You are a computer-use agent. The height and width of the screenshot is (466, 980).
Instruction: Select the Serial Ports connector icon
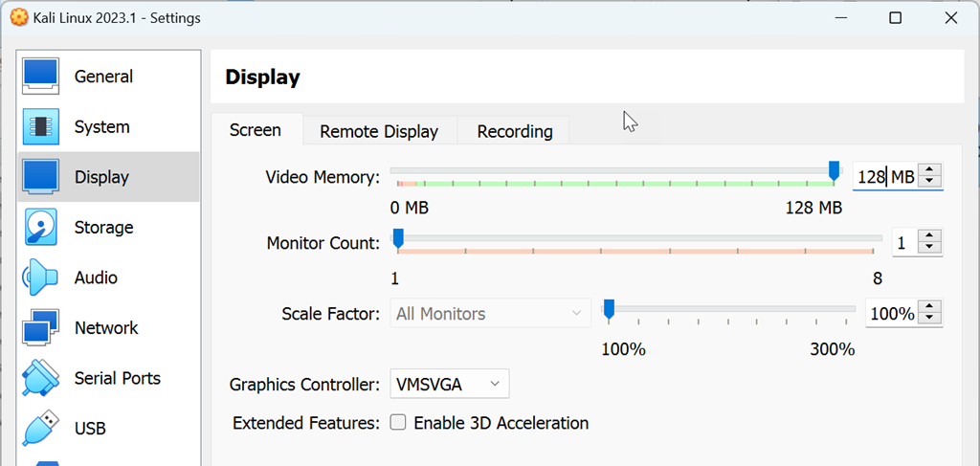coord(40,378)
